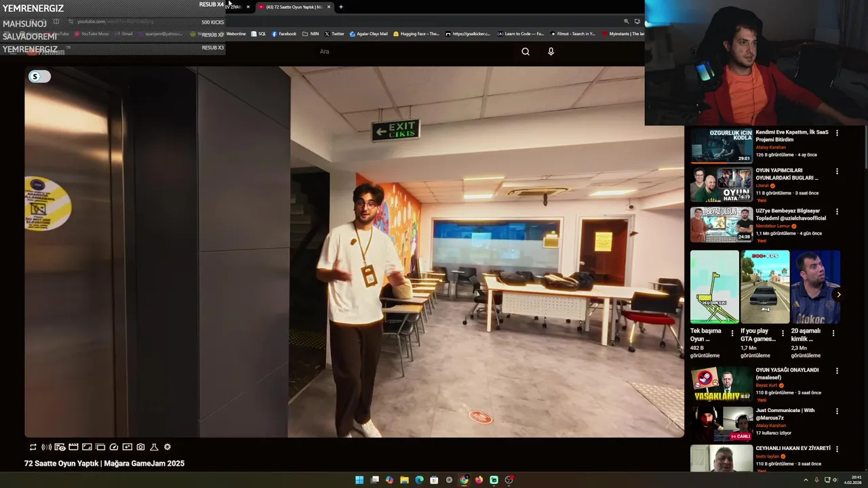Screen dimensions: 868x488
Task: Toggle the S switch on the video
Action: coord(39,77)
